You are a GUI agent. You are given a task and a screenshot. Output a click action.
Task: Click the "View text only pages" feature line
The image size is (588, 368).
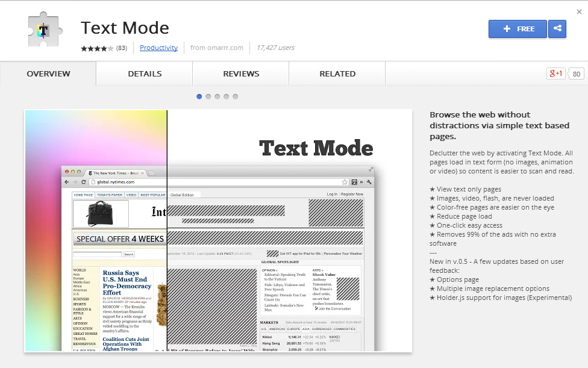click(465, 189)
